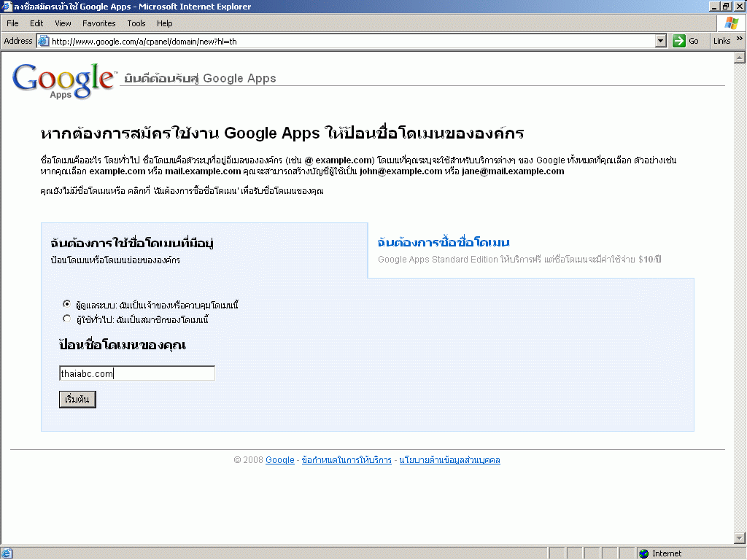Open the Tools menu

point(136,23)
